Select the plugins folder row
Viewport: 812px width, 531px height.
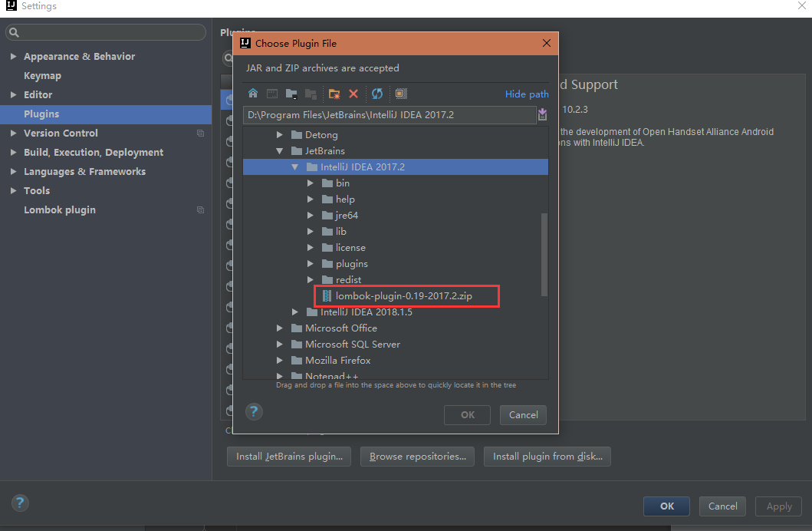pyautogui.click(x=396, y=264)
